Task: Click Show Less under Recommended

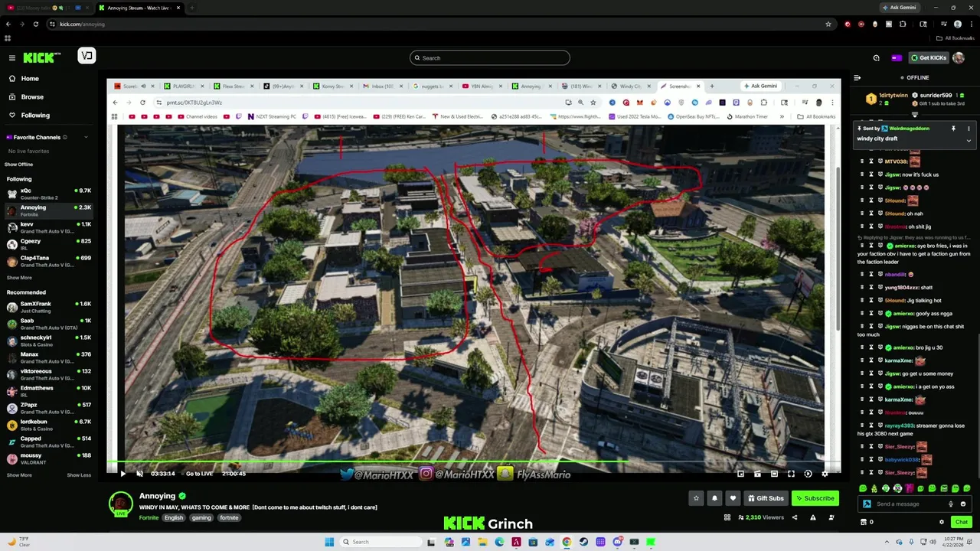Action: coord(79,475)
